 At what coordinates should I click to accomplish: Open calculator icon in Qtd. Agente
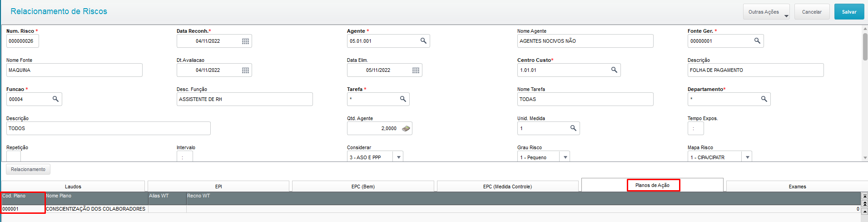[406, 128]
